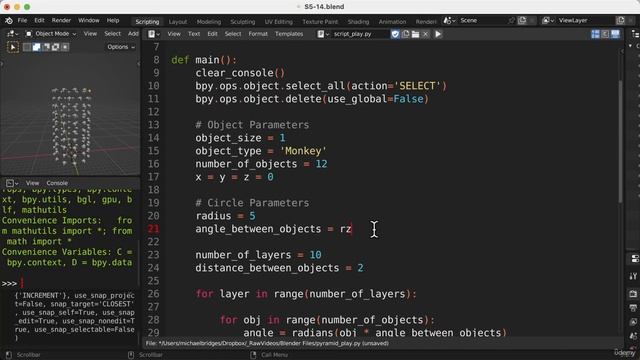Open the 3D viewport editor type dropdown
Viewport: 640px width, 360px height.
coord(12,34)
